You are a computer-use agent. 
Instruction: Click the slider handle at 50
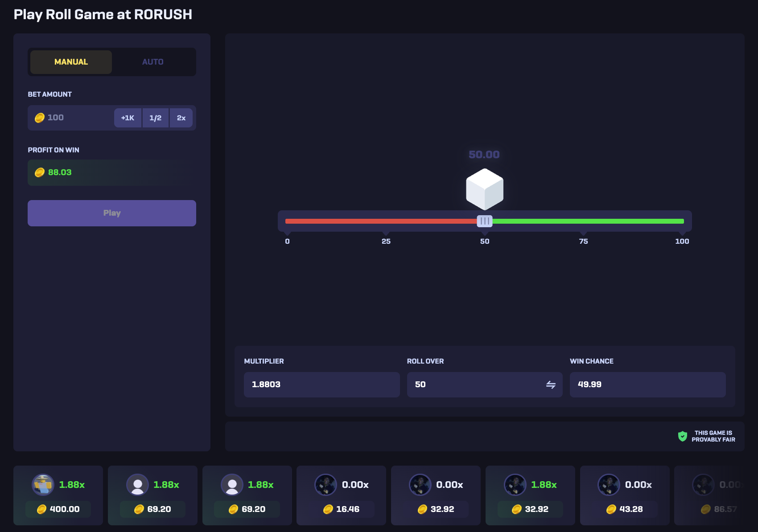pyautogui.click(x=485, y=221)
